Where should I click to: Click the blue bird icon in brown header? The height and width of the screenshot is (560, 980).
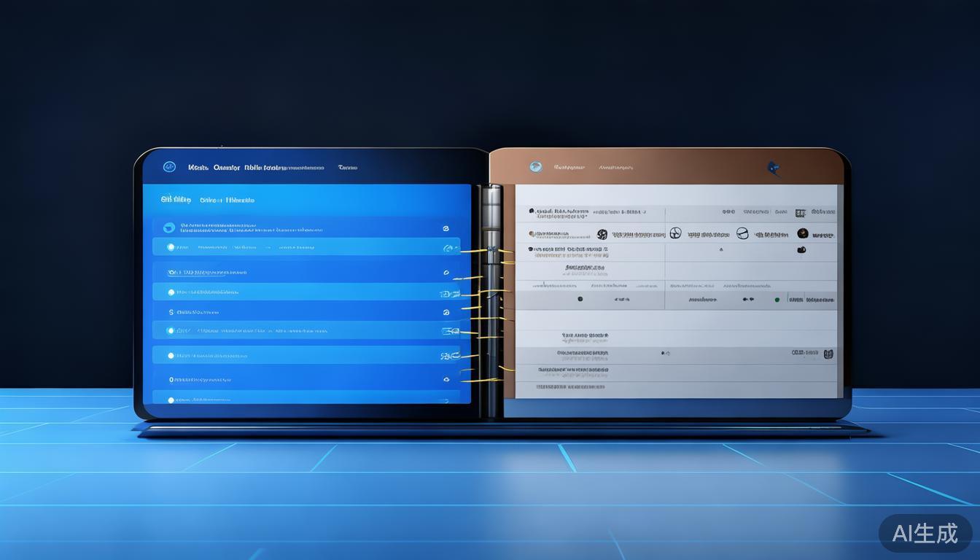click(774, 169)
